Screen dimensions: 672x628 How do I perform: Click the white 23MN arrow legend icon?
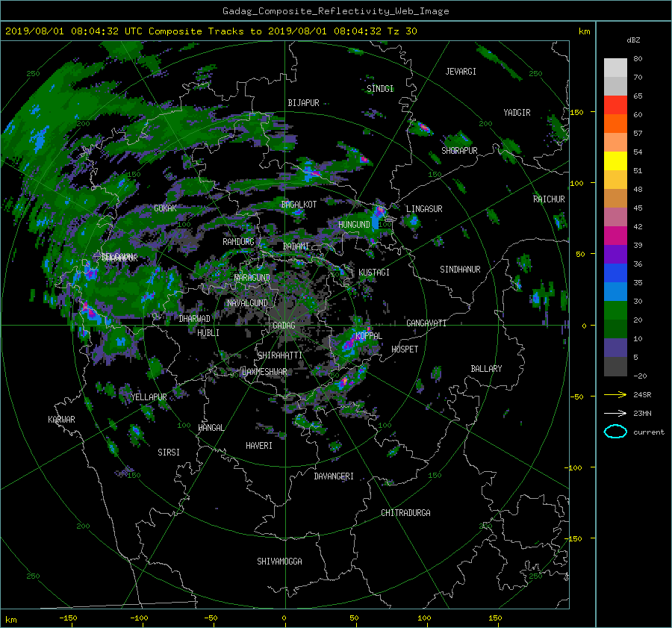pyautogui.click(x=615, y=413)
